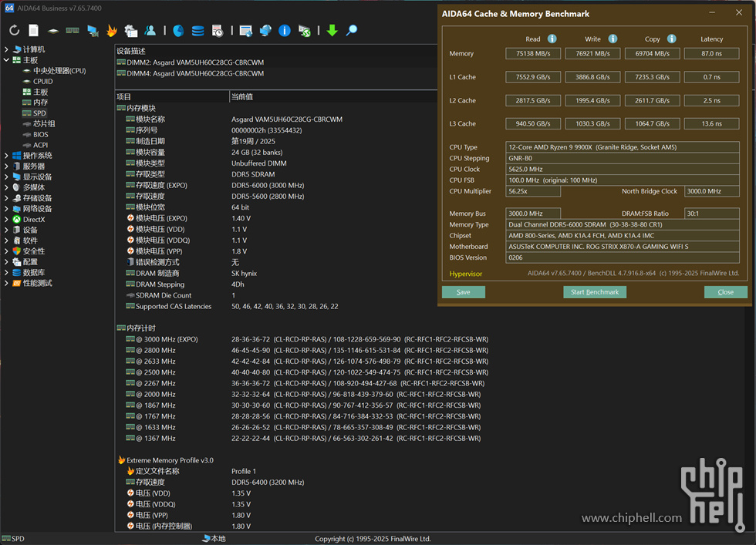The height and width of the screenshot is (545, 756).
Task: Select the SPD tree item
Action: coord(39,113)
